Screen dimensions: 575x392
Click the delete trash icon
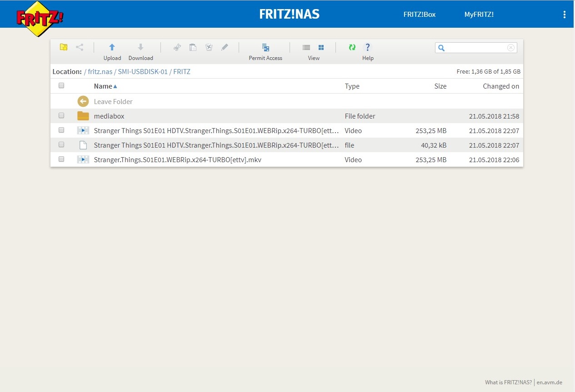[209, 47]
